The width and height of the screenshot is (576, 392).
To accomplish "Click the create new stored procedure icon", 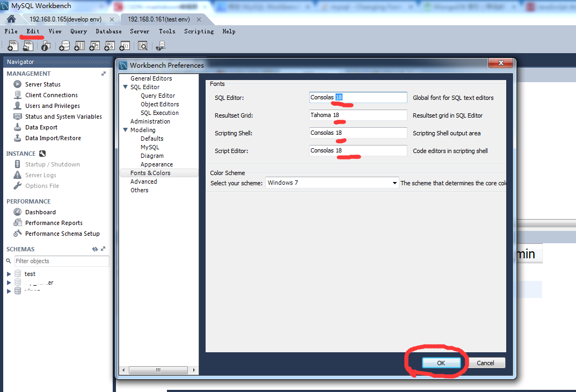I will [110, 46].
